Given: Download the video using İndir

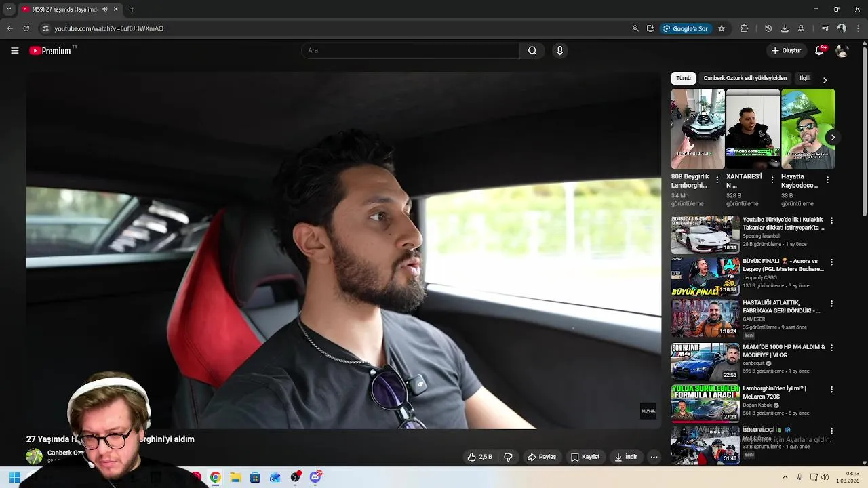Looking at the screenshot, I should tap(626, 457).
